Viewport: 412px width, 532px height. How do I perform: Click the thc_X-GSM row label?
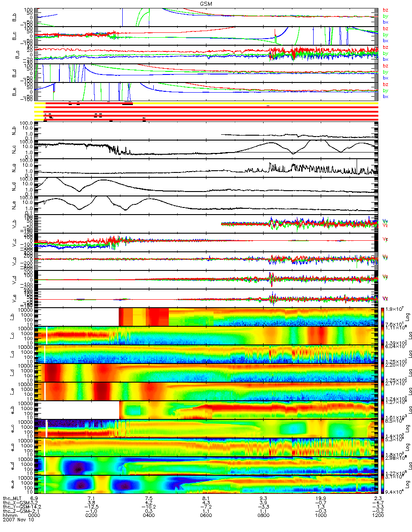(x=16, y=503)
